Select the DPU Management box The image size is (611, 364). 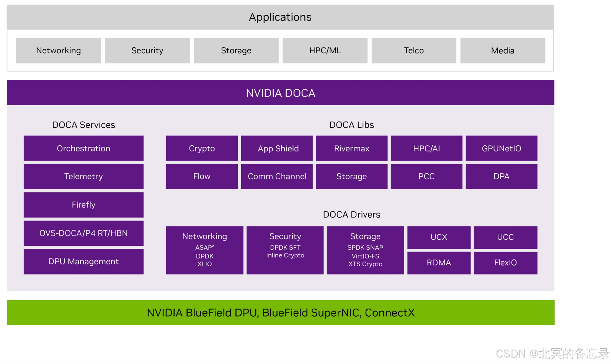[x=83, y=262]
